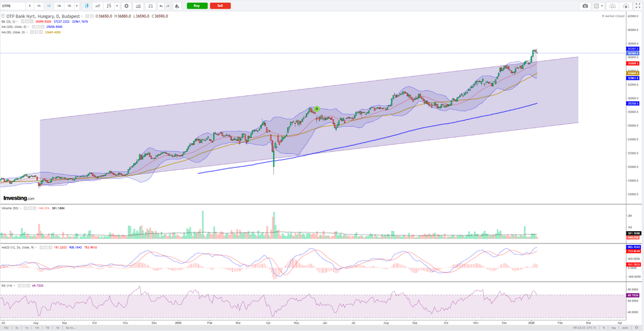Enable auto scale on axis
The width and height of the screenshot is (644, 331).
626,327
